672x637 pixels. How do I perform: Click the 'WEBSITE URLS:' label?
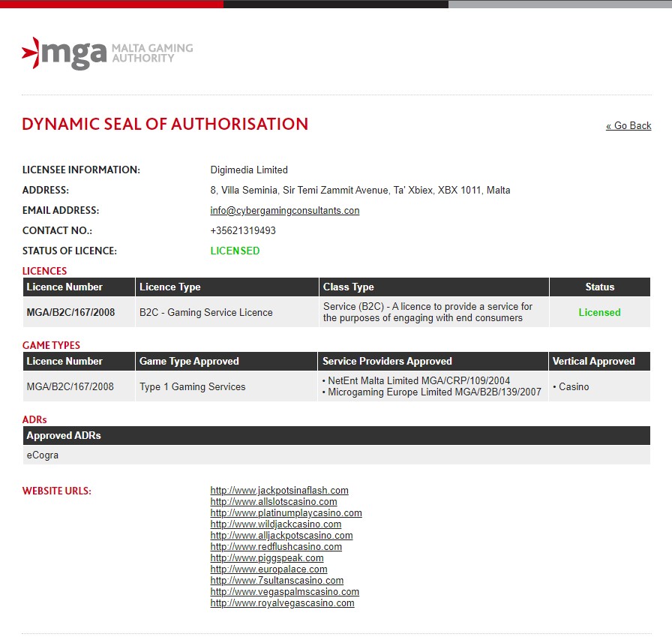tap(56, 491)
